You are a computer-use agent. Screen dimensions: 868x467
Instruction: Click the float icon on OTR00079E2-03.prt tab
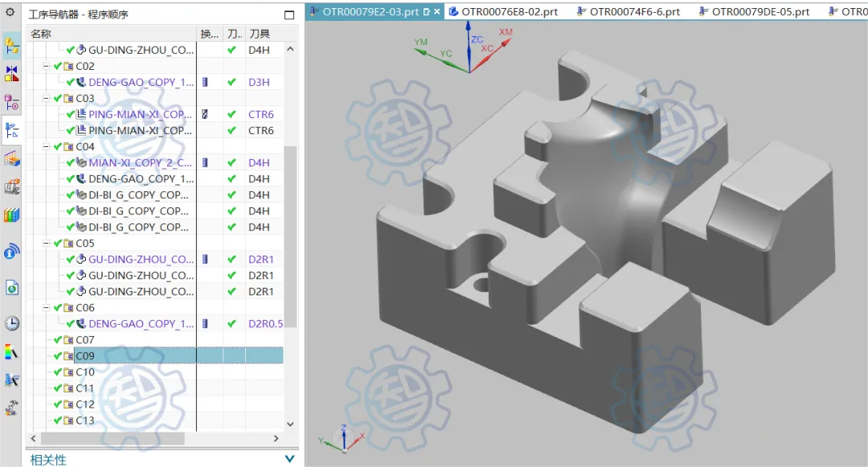click(x=426, y=11)
